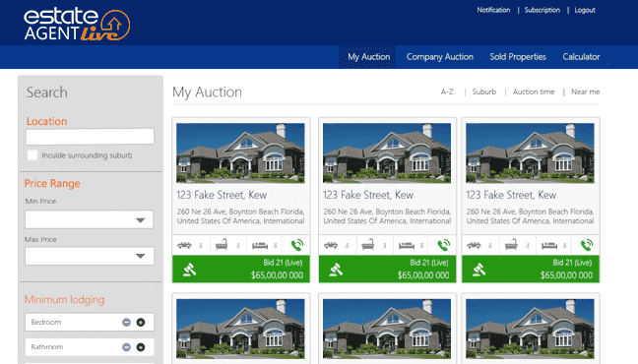Open the Sold Properties tab
The height and width of the screenshot is (364, 638).
[518, 57]
